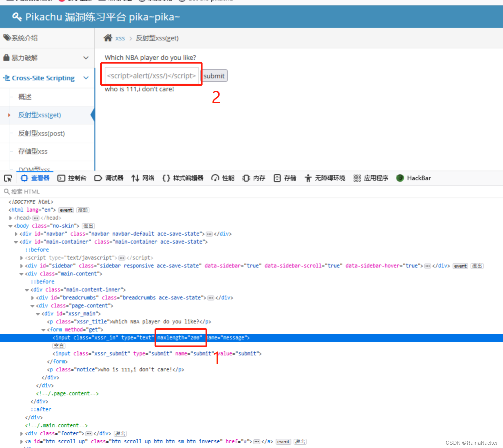Click the 搜索 HTML search field

click(251, 192)
